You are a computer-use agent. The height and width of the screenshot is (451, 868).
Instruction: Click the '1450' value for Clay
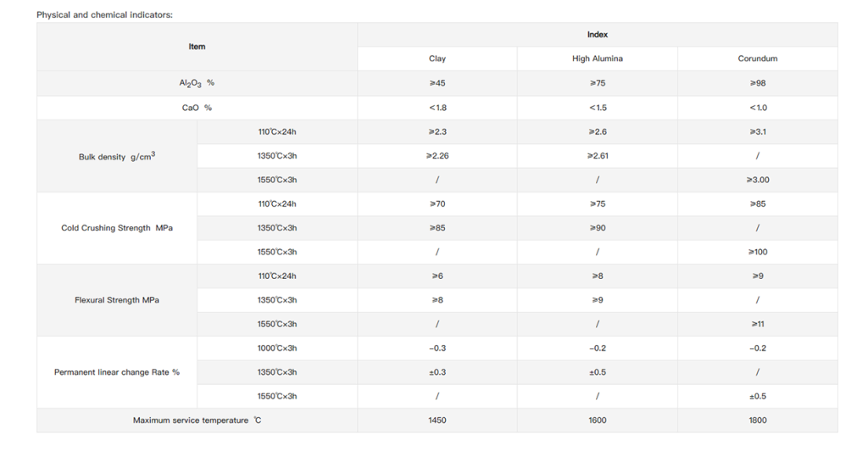click(x=437, y=420)
